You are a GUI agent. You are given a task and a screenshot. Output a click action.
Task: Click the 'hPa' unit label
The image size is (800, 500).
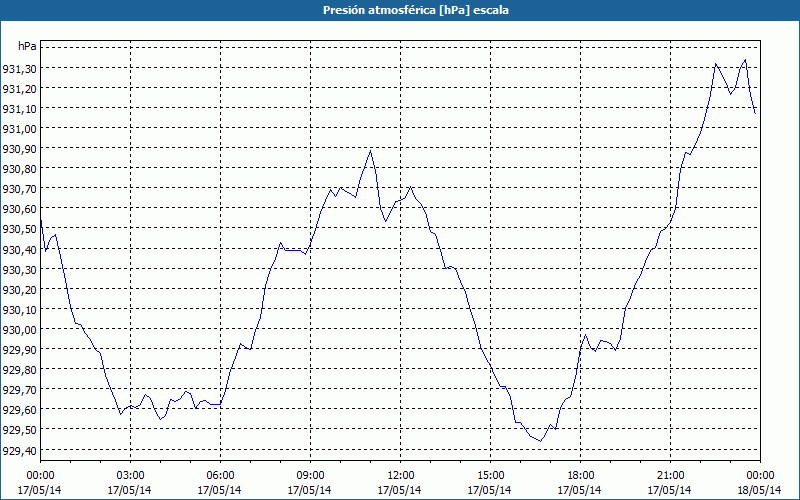[x=27, y=46]
